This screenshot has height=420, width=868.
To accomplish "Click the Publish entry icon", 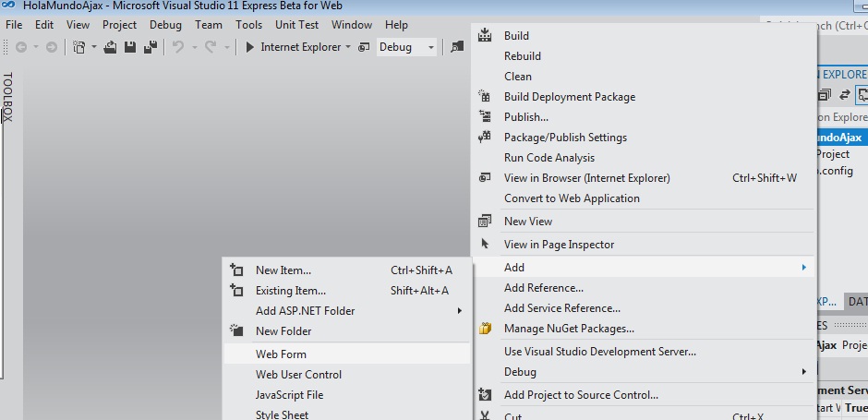I will pyautogui.click(x=485, y=116).
